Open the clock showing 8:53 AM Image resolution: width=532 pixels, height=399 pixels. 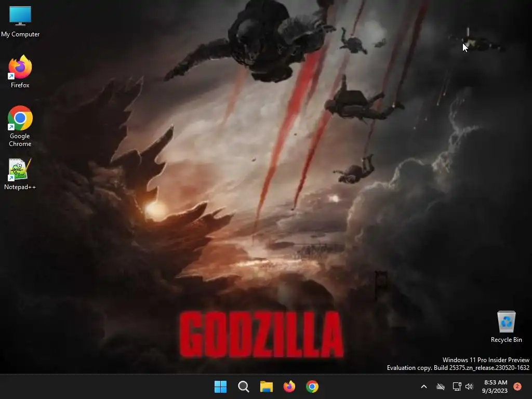[495, 387]
